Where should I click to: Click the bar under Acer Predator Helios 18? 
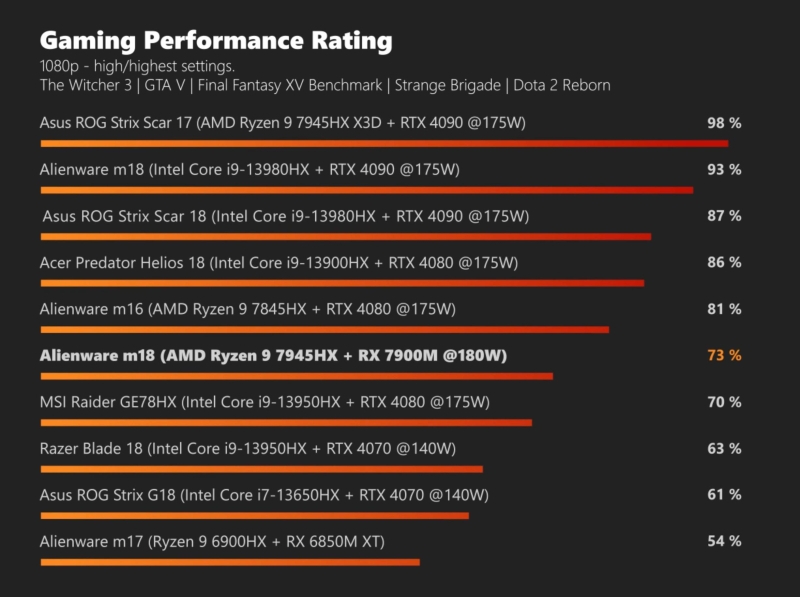(342, 283)
